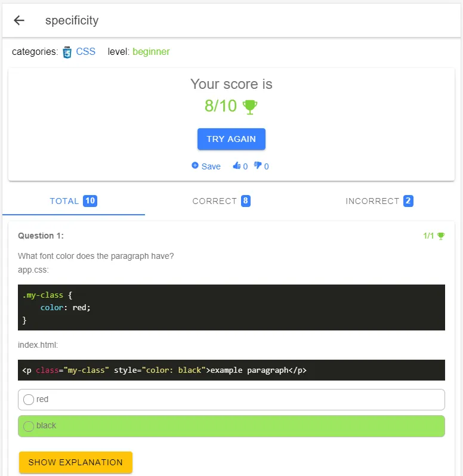
Task: Click the CSS category shield icon
Action: (67, 52)
